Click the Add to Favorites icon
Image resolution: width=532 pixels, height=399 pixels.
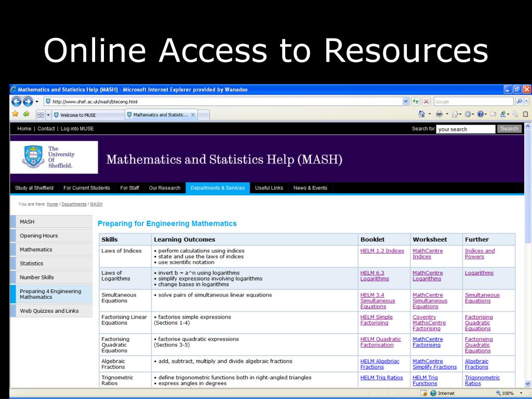(26, 114)
